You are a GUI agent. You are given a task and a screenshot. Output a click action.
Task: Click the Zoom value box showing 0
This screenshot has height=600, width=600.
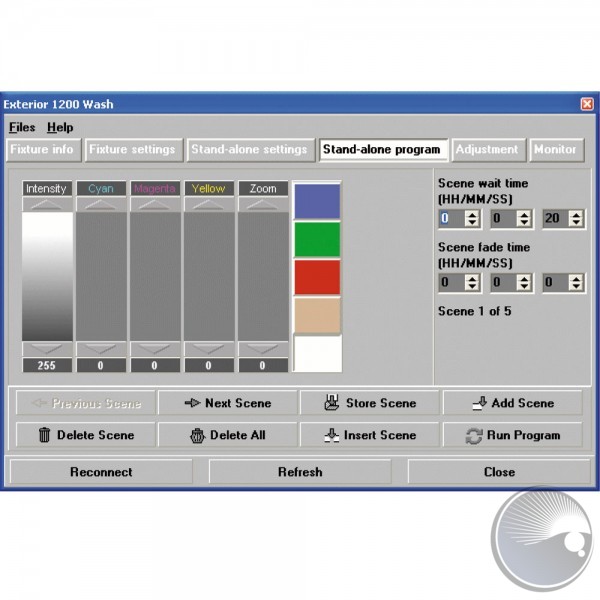(x=263, y=365)
